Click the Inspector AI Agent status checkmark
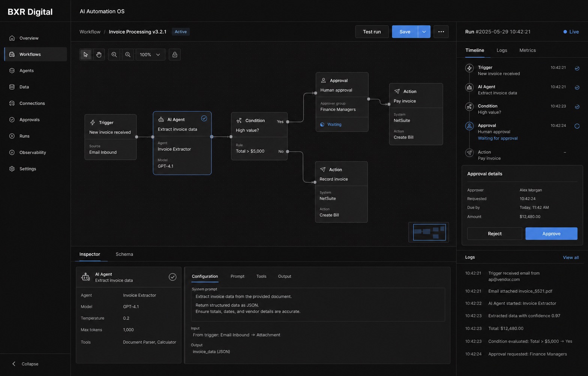Image resolution: width=588 pixels, height=376 pixels. [172, 277]
